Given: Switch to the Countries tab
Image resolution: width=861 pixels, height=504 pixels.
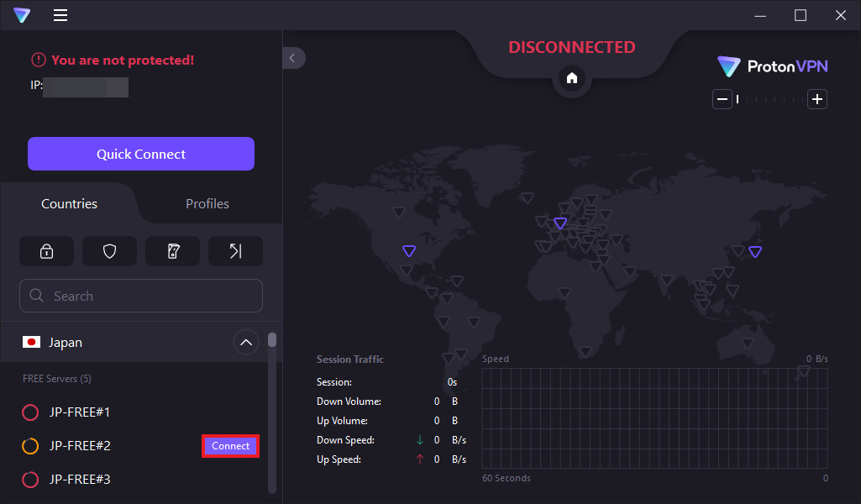Looking at the screenshot, I should [x=69, y=203].
